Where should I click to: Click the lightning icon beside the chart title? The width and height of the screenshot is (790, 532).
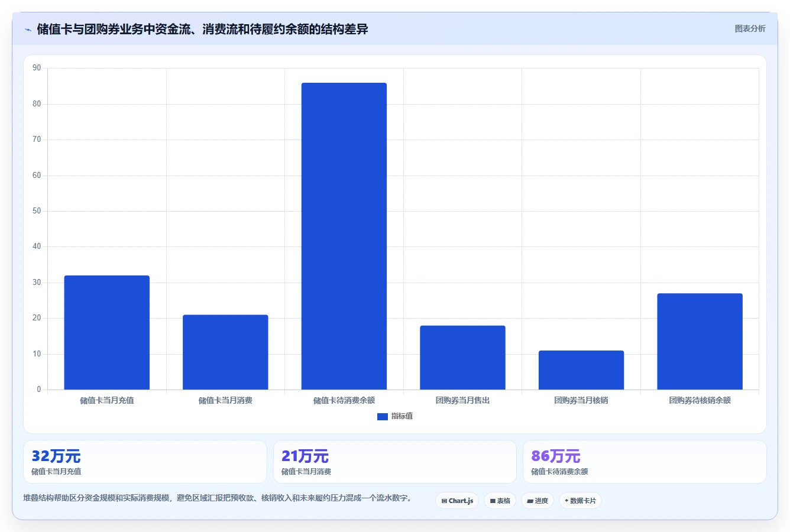tap(28, 30)
